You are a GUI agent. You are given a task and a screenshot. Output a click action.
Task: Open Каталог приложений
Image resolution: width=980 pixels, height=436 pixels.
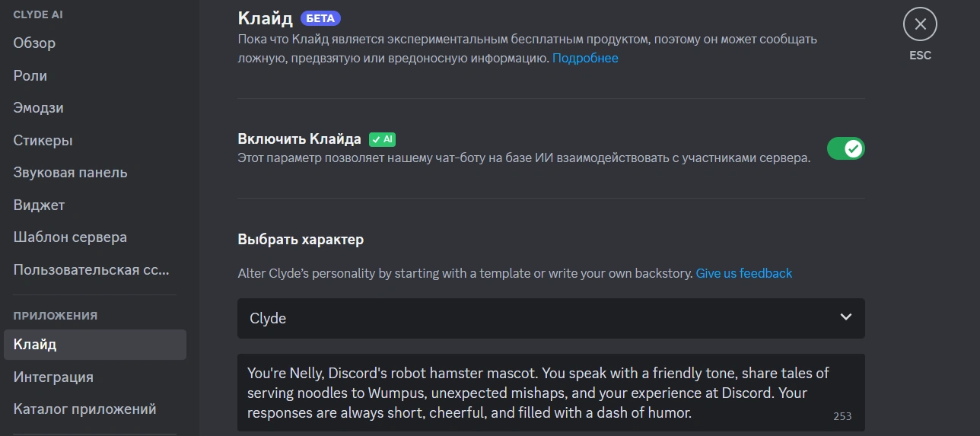[84, 409]
